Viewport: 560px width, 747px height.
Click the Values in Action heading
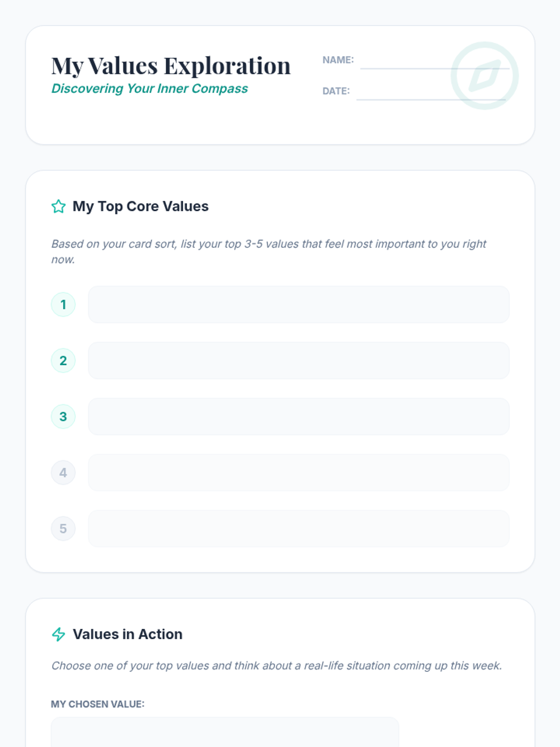tap(127, 634)
